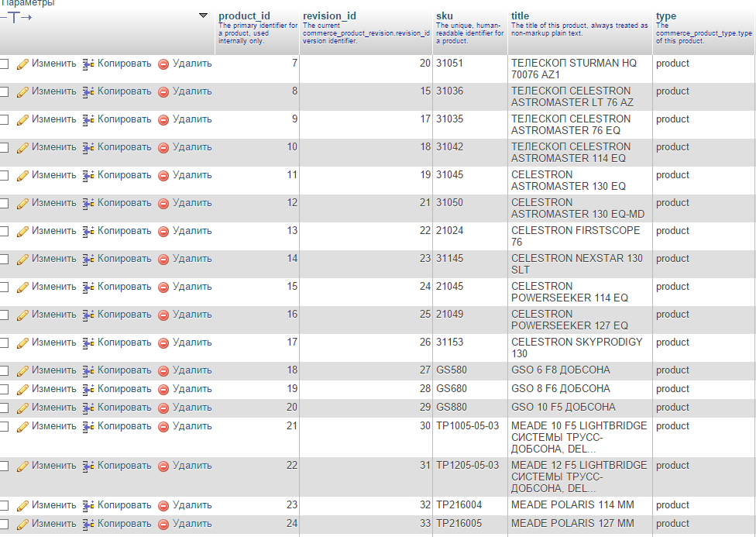Select checkbox for sku 31035 row
This screenshot has width=756, height=537.
click(x=4, y=119)
